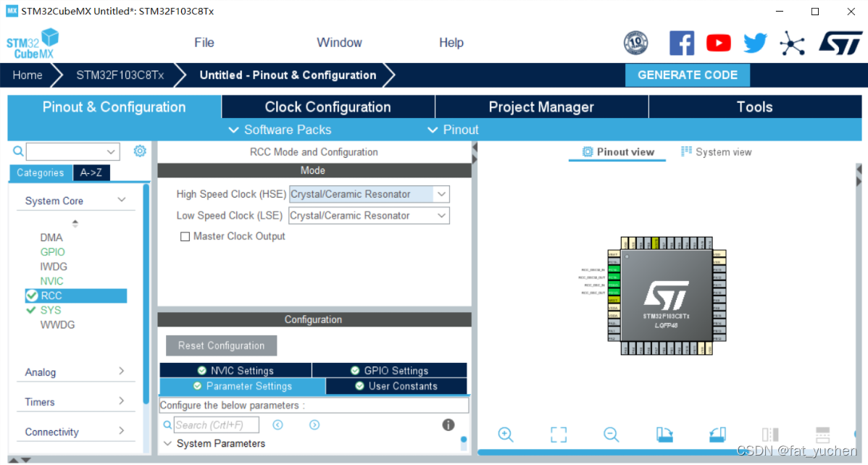Open the Software Packs dropdown
868x465 pixels.
point(280,130)
